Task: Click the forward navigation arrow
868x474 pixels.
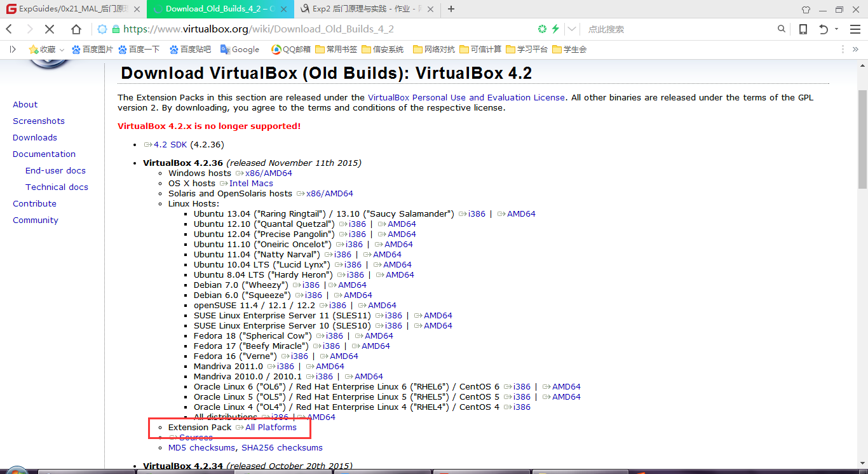Action: [x=30, y=29]
